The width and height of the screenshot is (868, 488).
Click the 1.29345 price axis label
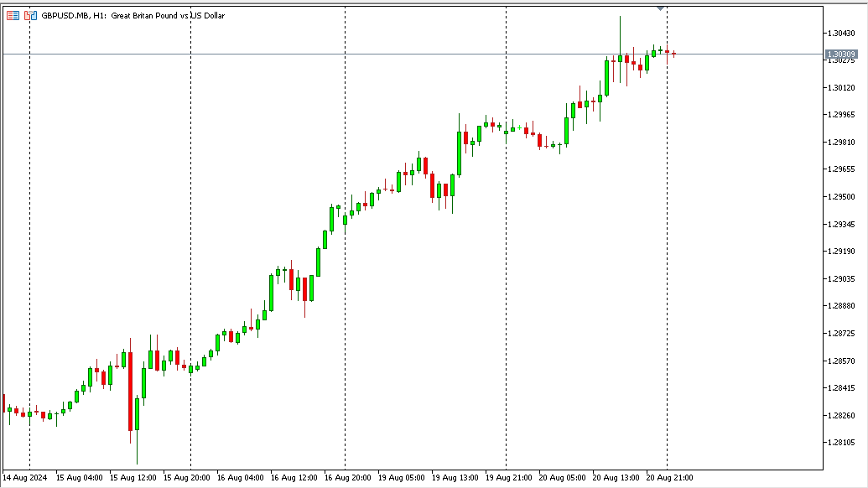click(x=841, y=224)
